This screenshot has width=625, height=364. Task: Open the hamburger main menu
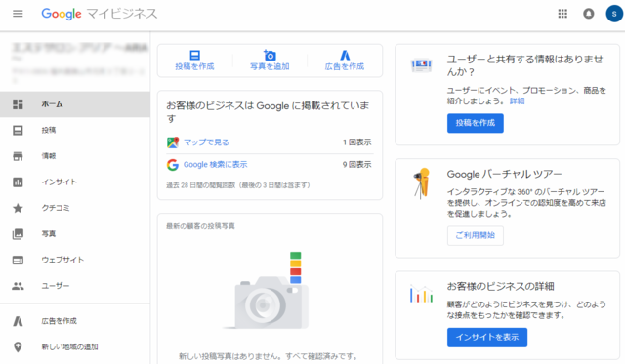point(18,14)
